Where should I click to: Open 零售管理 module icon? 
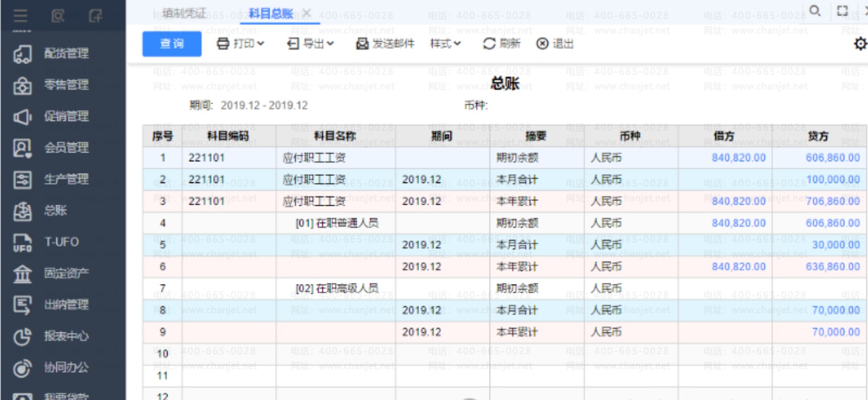(x=22, y=85)
